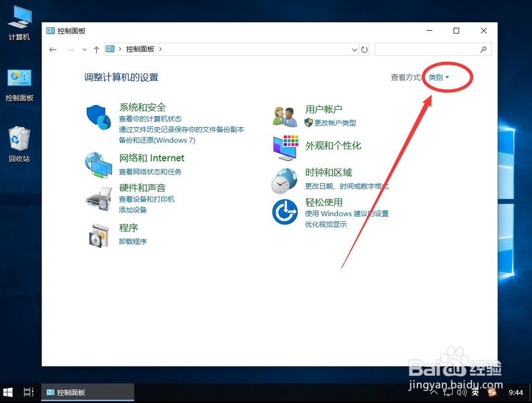
Task: Open the Windows Start menu
Action: coord(7,392)
